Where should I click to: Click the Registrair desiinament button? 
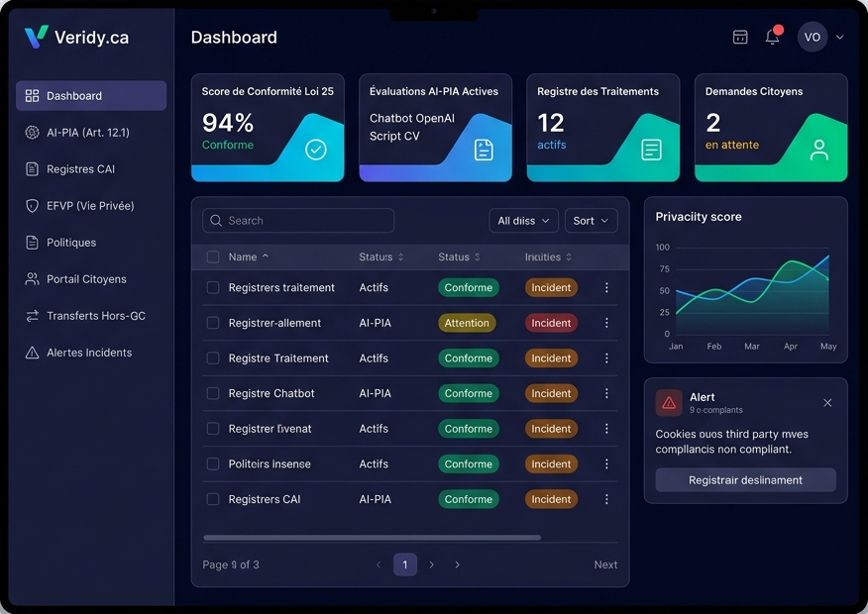tap(746, 480)
